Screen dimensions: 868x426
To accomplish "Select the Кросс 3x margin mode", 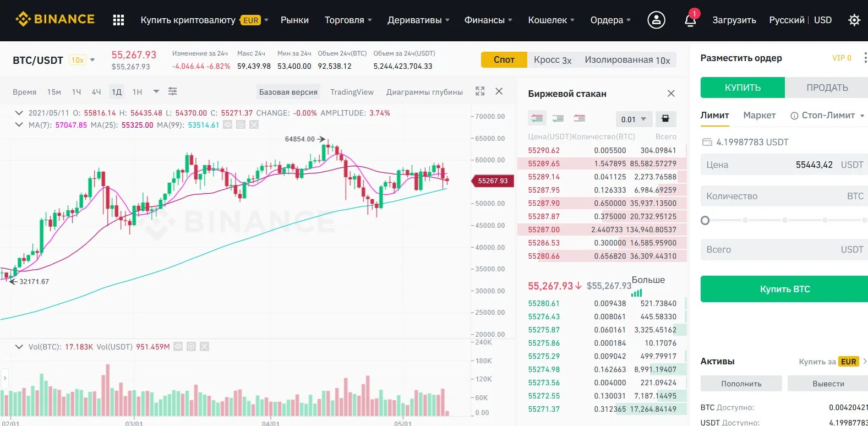I will coord(553,60).
